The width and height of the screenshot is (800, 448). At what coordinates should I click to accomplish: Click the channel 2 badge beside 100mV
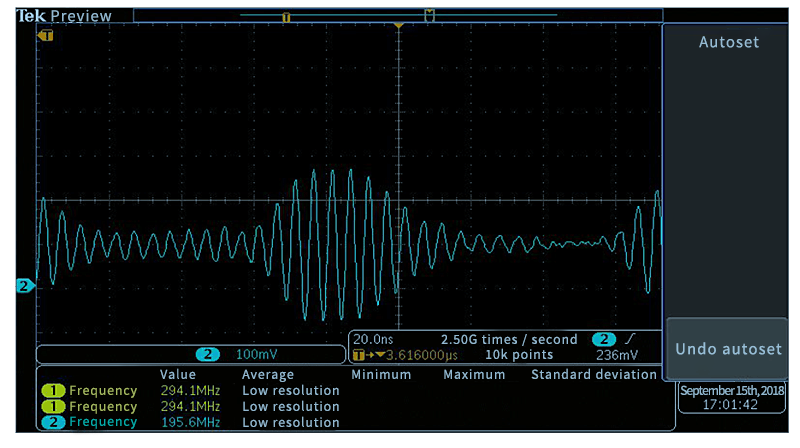pos(207,355)
